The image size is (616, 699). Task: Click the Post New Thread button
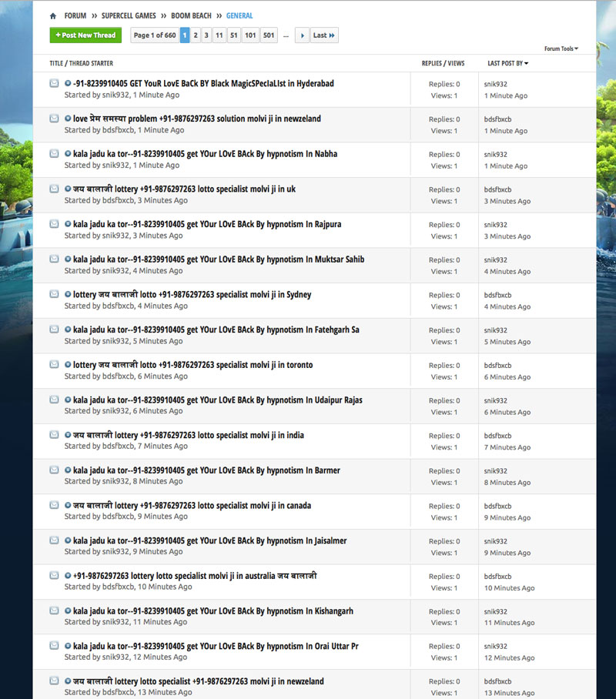point(85,35)
